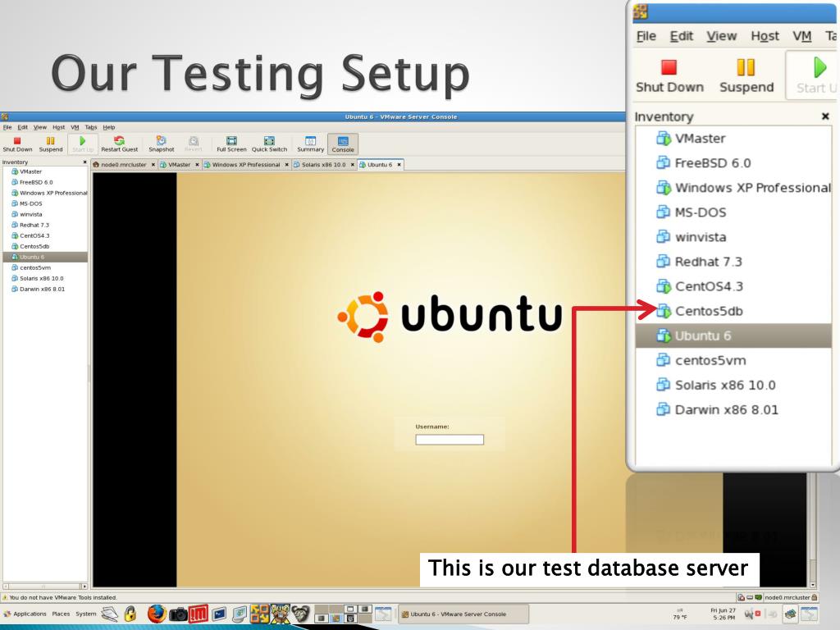Click Shut Down in the enlarged callout panel
Screen dimensions: 840x630
(x=669, y=75)
